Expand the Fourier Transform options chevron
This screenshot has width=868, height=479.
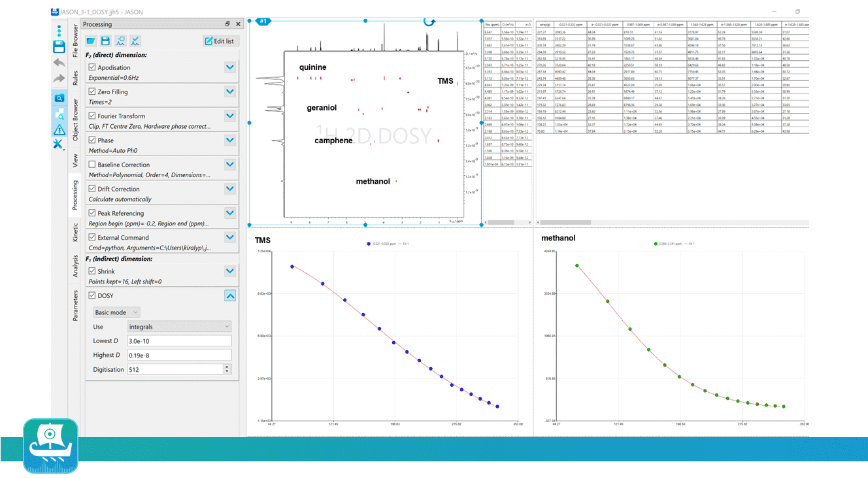pyautogui.click(x=230, y=116)
